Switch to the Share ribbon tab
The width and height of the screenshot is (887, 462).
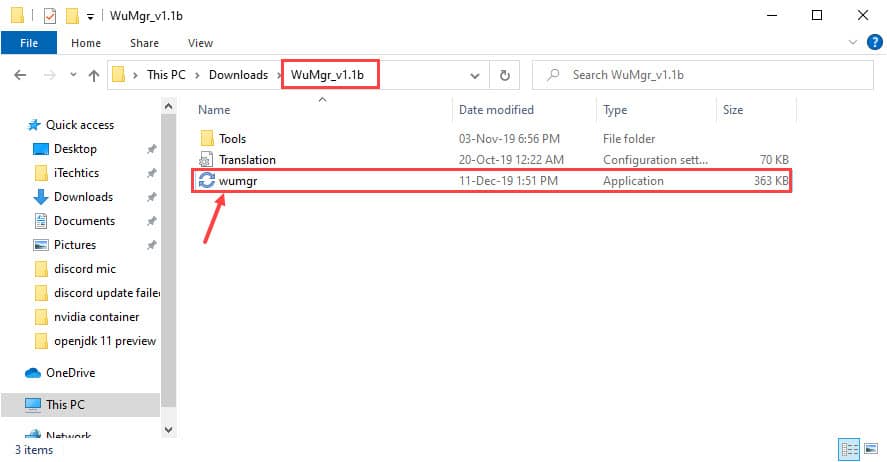click(x=144, y=43)
